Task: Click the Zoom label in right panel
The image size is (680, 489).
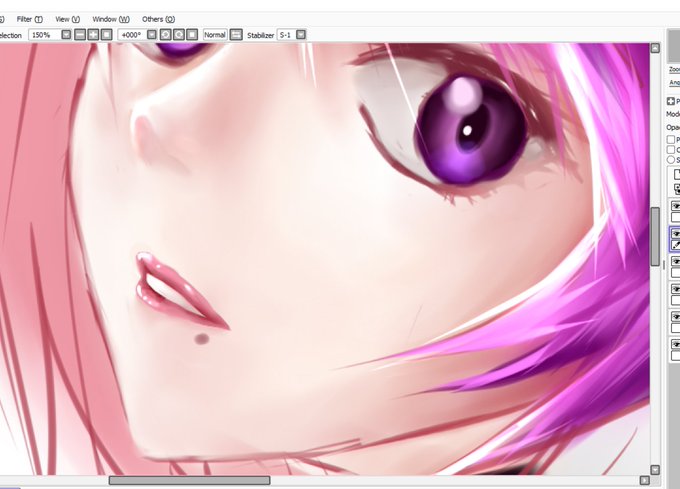Action: 674,69
